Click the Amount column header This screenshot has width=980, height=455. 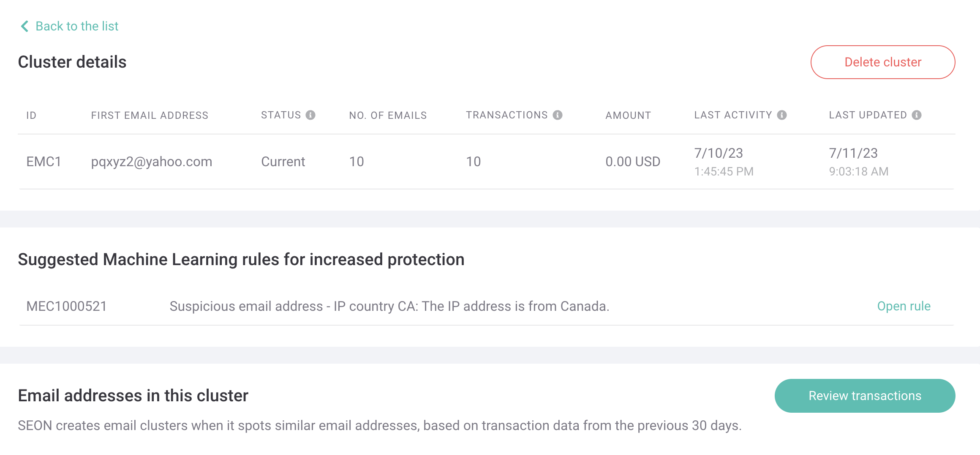pyautogui.click(x=628, y=115)
